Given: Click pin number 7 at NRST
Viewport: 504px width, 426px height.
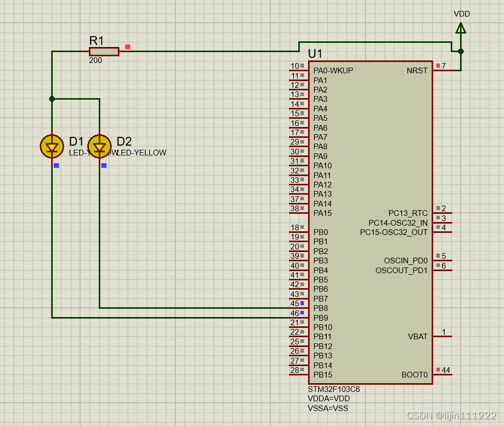Looking at the screenshot, I should 444,66.
